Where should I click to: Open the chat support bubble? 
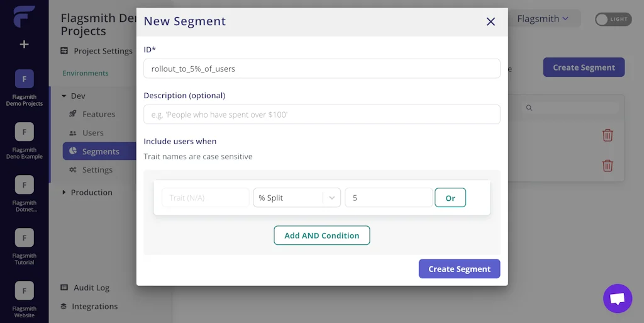(x=617, y=298)
